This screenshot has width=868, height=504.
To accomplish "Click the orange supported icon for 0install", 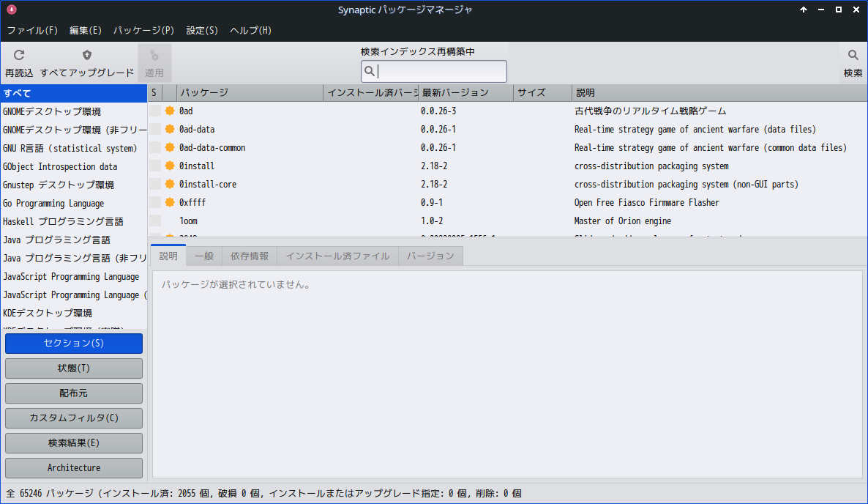I will tap(170, 166).
